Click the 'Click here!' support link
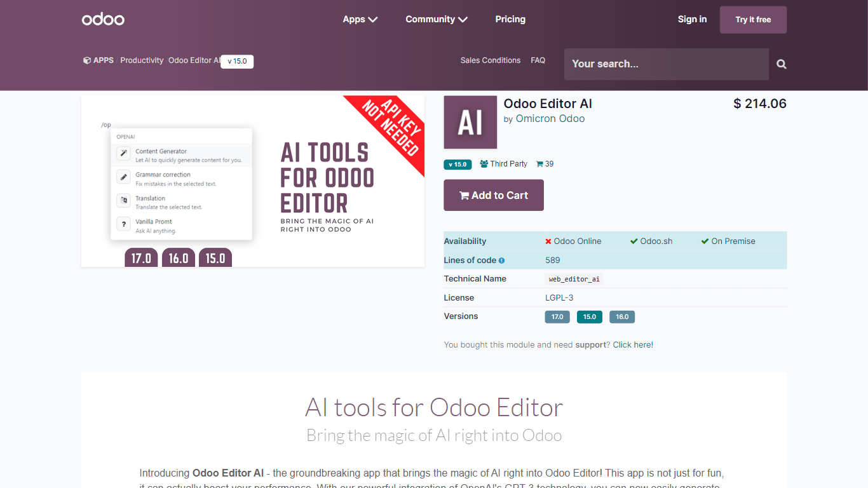The height and width of the screenshot is (488, 868). 633,345
